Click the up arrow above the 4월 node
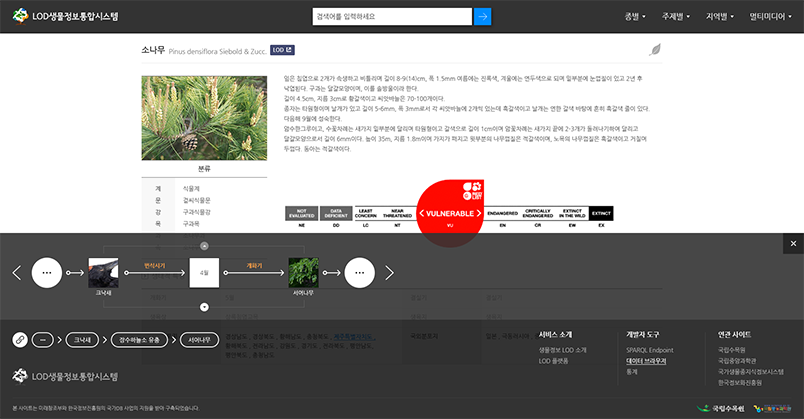This screenshot has width=804, height=419. (x=204, y=246)
